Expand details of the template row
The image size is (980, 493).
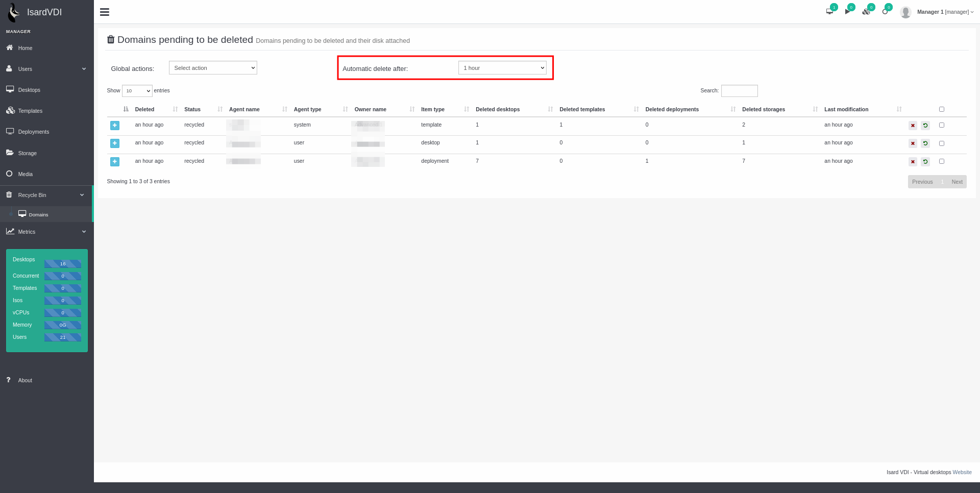pyautogui.click(x=115, y=126)
